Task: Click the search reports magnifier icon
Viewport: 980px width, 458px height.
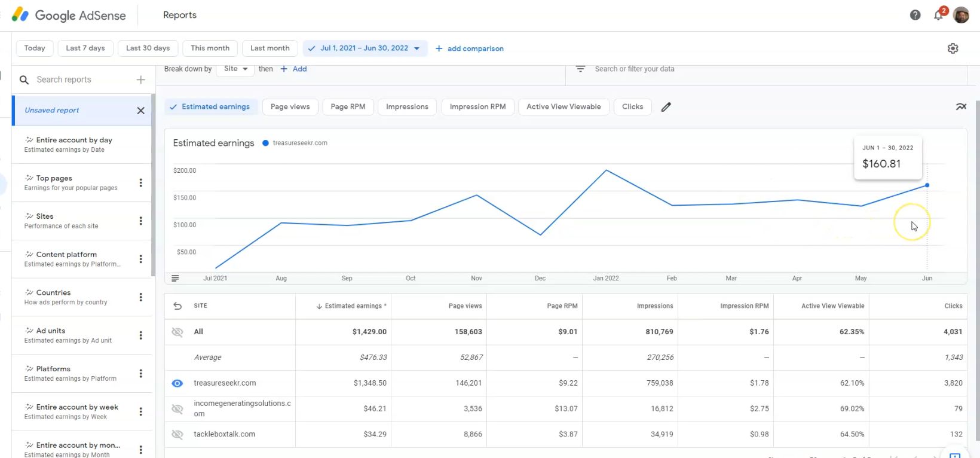Action: [24, 80]
